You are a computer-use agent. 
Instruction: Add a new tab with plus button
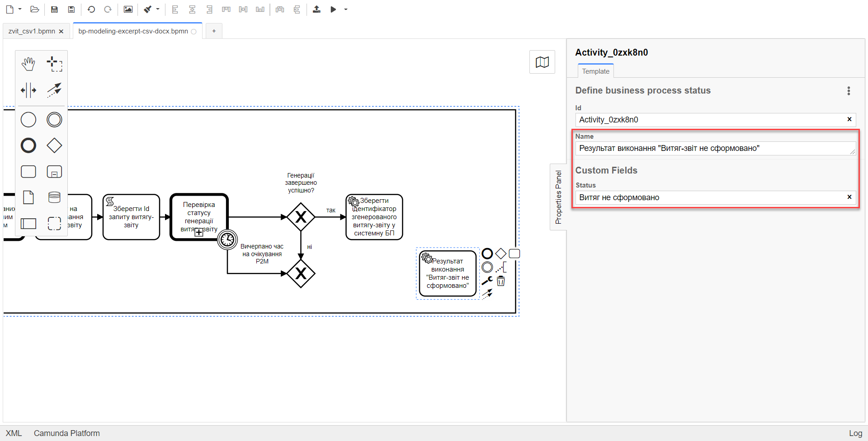click(214, 31)
